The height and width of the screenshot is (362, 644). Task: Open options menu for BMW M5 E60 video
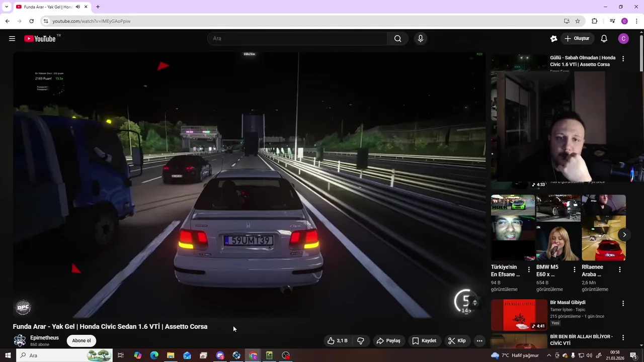[x=575, y=269]
